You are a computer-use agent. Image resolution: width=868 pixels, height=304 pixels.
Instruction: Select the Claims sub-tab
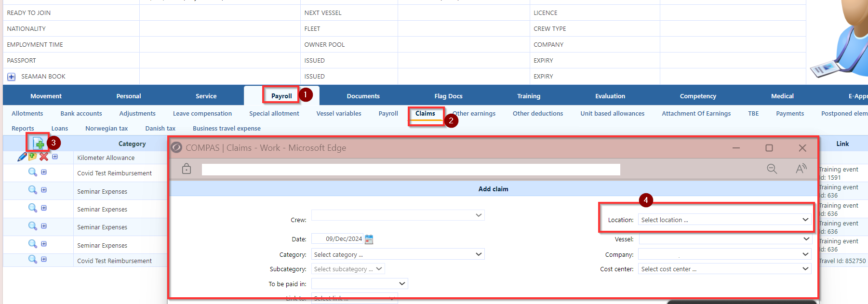[425, 114]
